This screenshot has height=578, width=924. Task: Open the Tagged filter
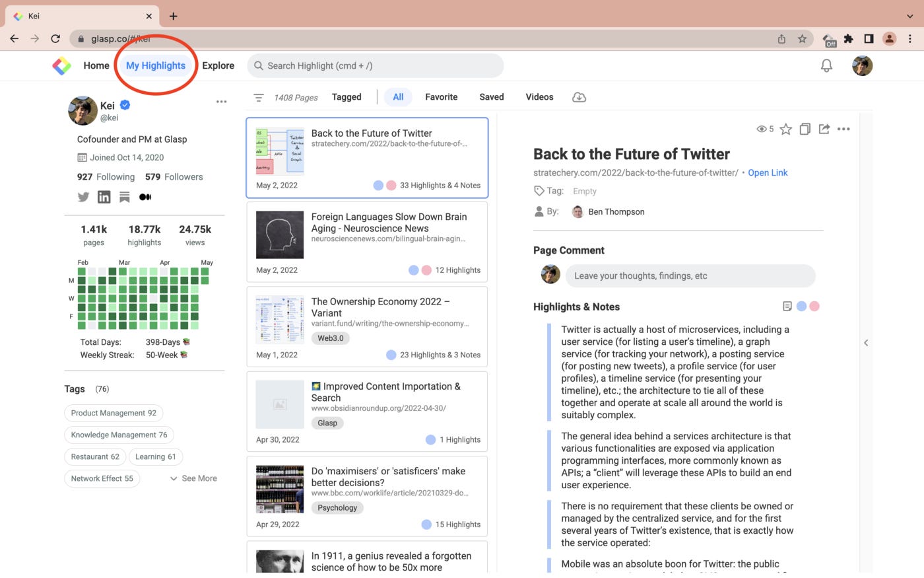(346, 97)
